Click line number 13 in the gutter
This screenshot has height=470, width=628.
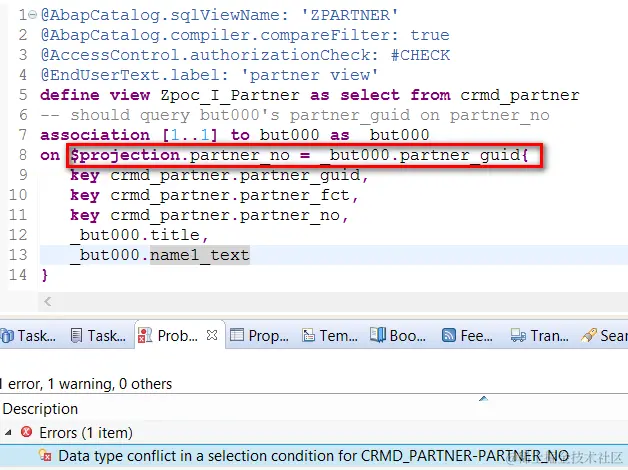click(x=18, y=255)
